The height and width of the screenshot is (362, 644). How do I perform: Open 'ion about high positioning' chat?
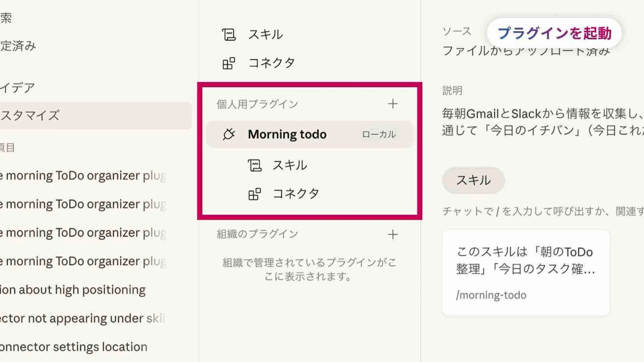pos(72,290)
